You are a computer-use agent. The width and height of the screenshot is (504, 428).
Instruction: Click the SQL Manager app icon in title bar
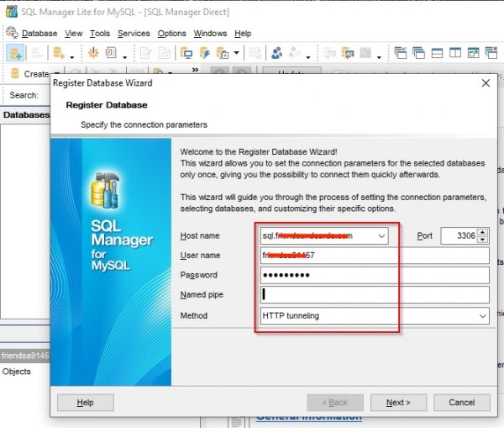pyautogui.click(x=12, y=12)
